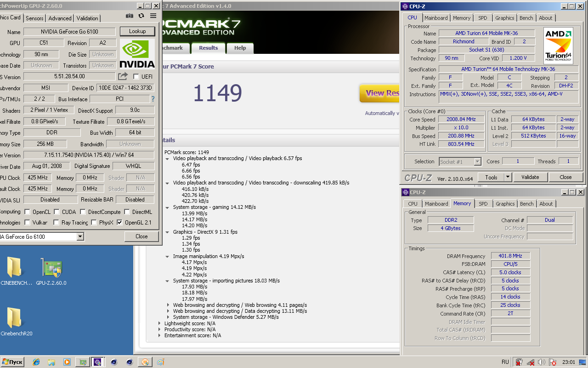Viewport: 588px width, 368px height.
Task: Expand the Web browsing 4.11 pages/s node
Action: 168,305
